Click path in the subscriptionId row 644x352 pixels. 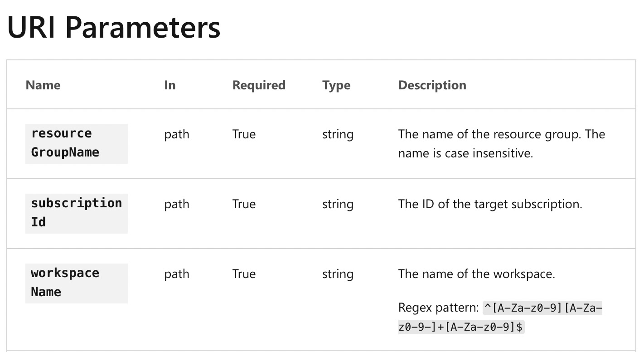coord(177,204)
